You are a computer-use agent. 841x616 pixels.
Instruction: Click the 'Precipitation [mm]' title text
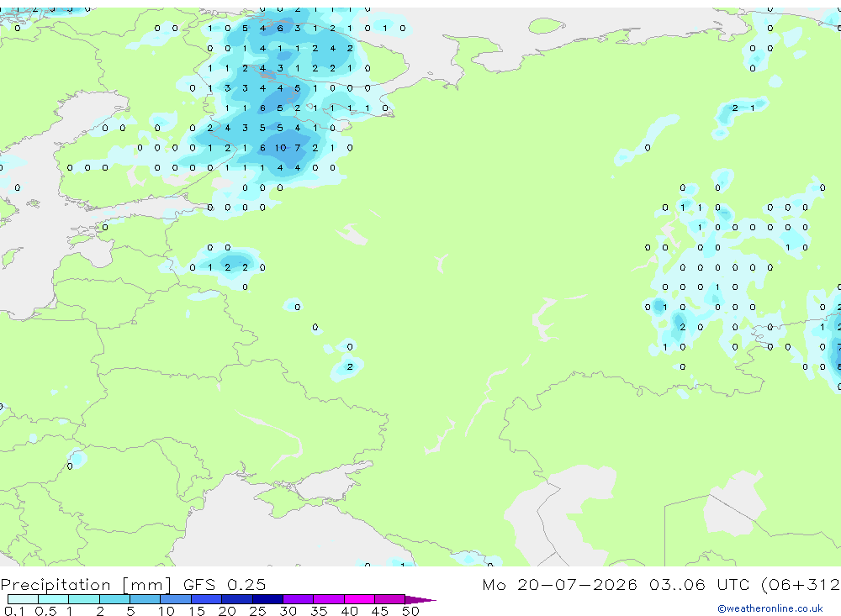[86, 584]
